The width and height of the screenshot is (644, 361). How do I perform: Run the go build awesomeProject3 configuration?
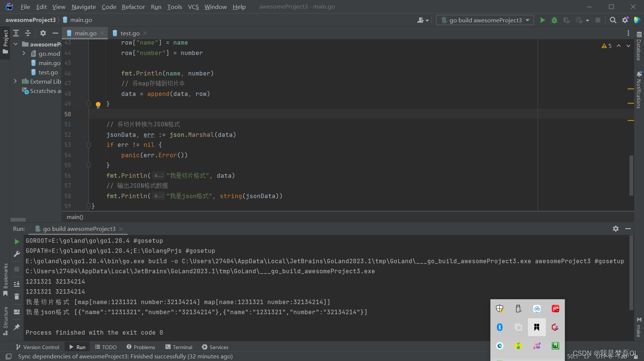tap(542, 20)
